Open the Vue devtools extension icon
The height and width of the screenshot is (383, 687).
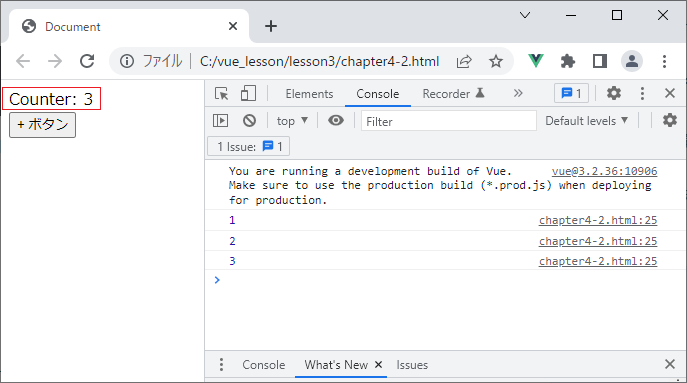535,61
